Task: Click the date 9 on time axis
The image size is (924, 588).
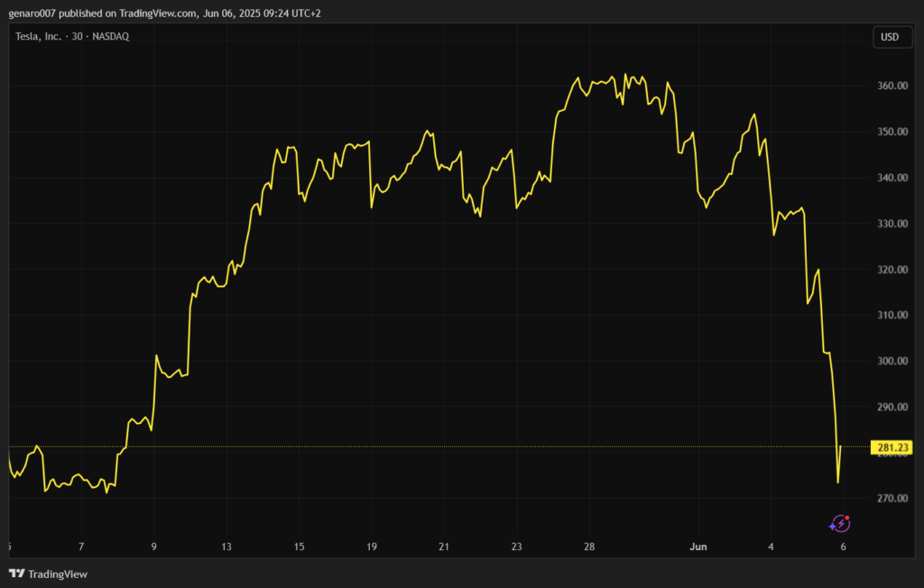Action: 154,547
